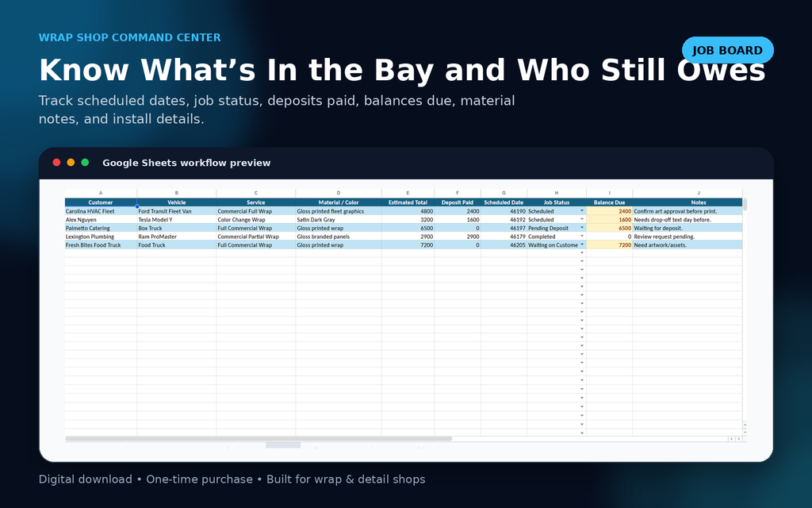Select the Estimated Total header cell

[408, 202]
